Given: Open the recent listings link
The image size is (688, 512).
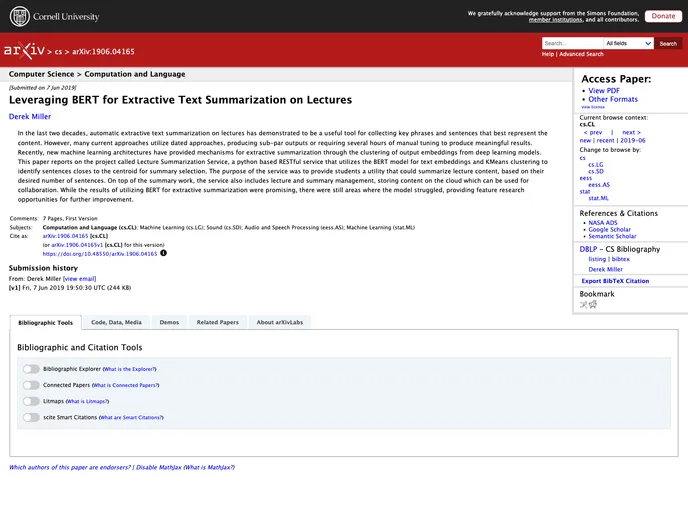Looking at the screenshot, I should click(x=606, y=140).
